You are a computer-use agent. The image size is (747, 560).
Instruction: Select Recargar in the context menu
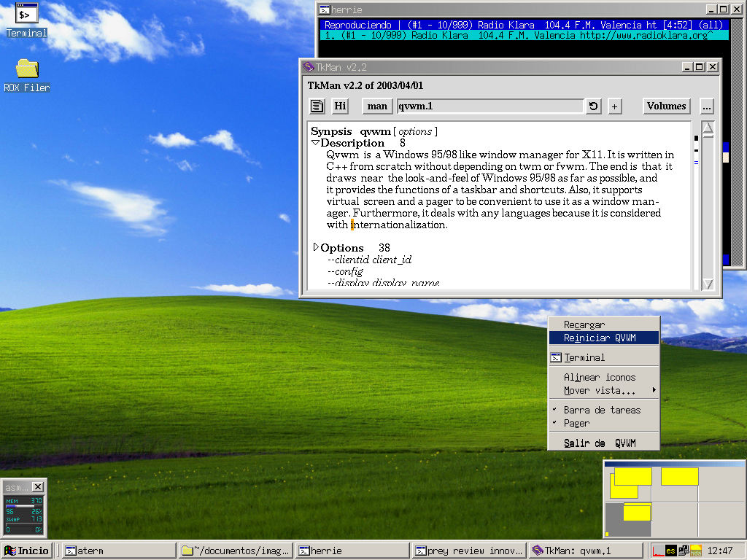604,324
